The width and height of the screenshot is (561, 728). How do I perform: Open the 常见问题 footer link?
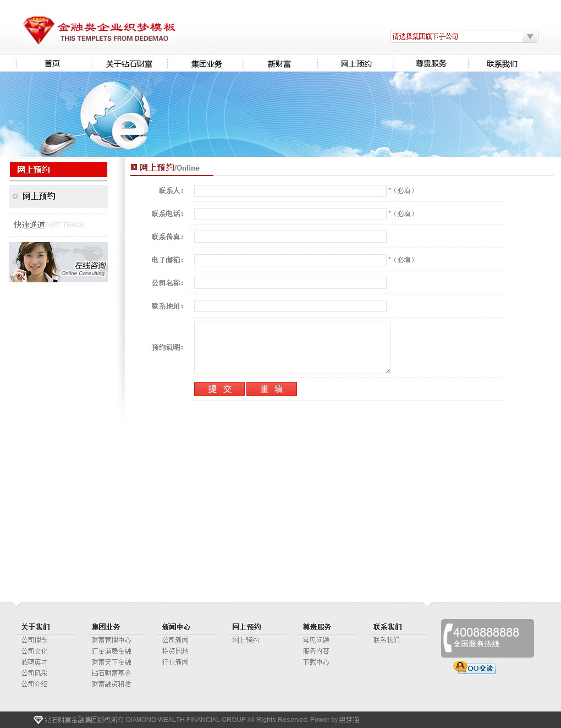pos(316,640)
